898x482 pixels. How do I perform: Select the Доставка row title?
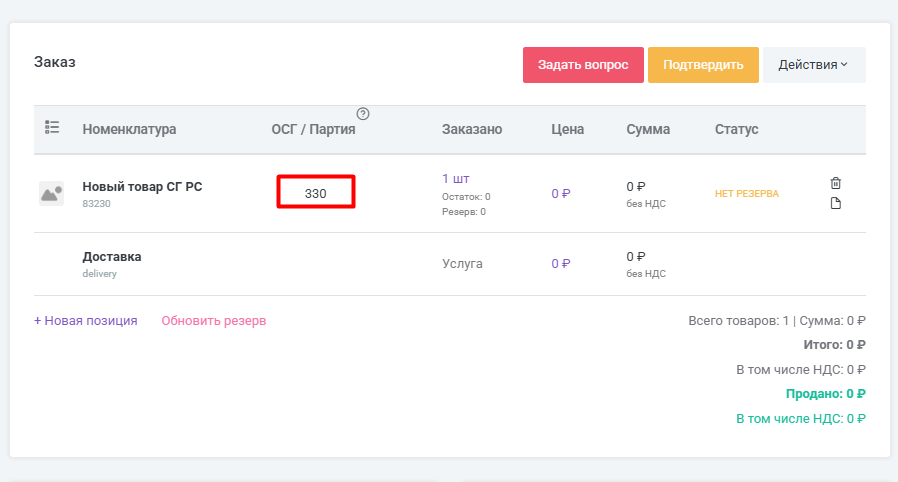(112, 256)
